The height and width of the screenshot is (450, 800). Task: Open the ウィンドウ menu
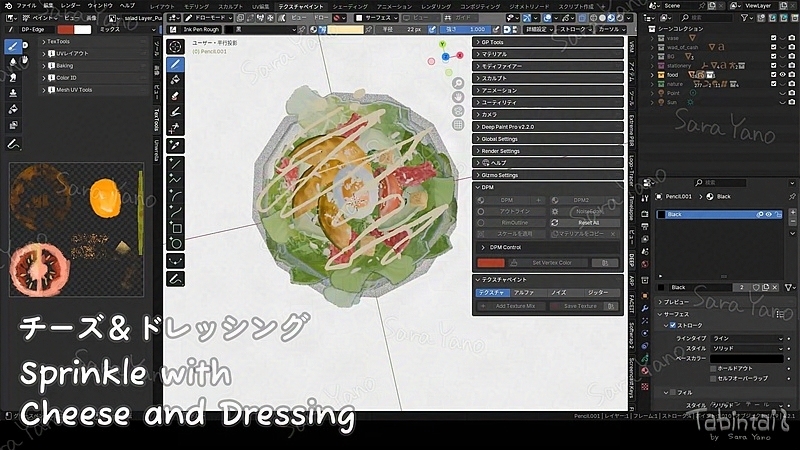pyautogui.click(x=100, y=6)
